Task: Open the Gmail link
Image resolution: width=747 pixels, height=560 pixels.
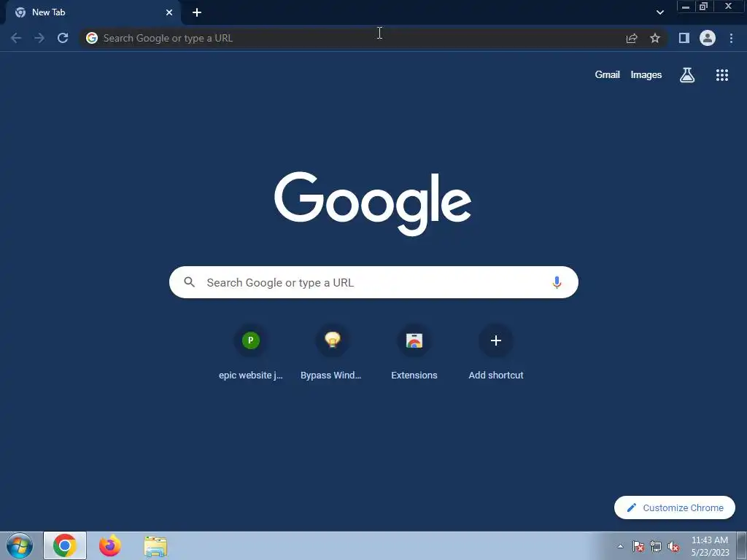Action: [x=607, y=75]
